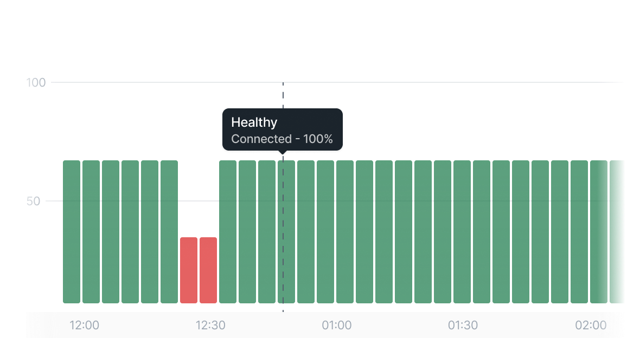The width and height of the screenshot is (627, 364).
Task: Click the Healthy tooltip title
Action: click(x=254, y=122)
